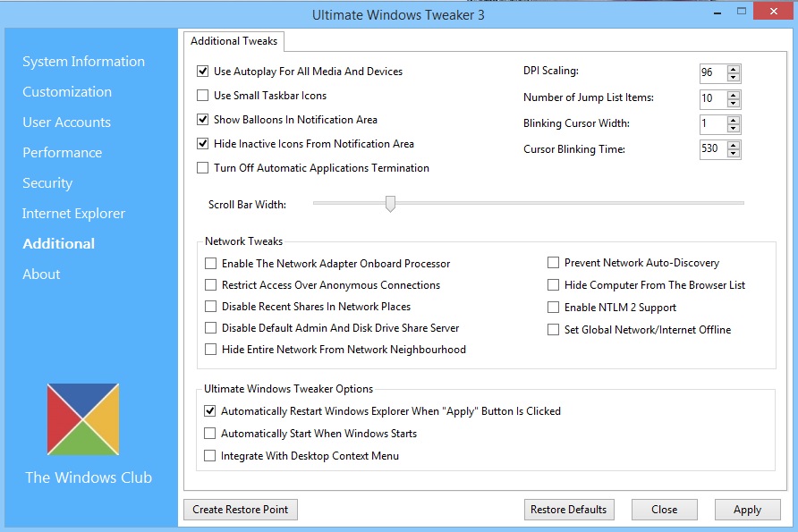
Task: Check Hide Entire Network From Network Neighbourhood
Action: (210, 350)
